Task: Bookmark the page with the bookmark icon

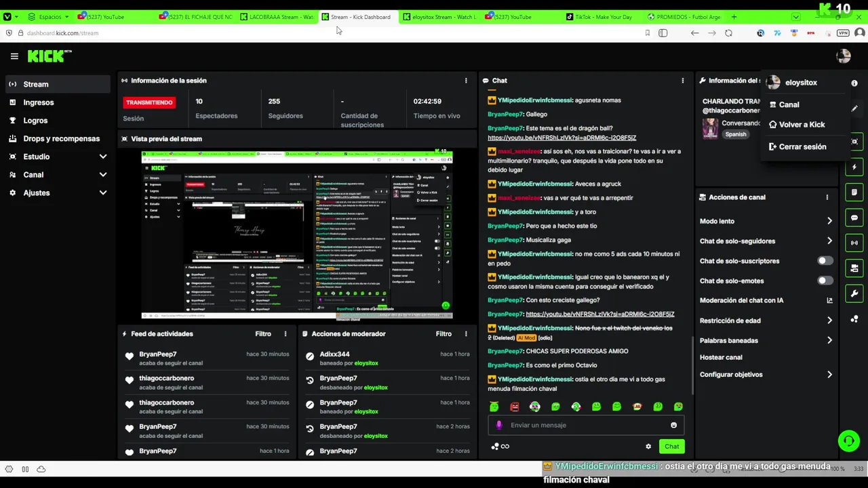Action: [648, 33]
